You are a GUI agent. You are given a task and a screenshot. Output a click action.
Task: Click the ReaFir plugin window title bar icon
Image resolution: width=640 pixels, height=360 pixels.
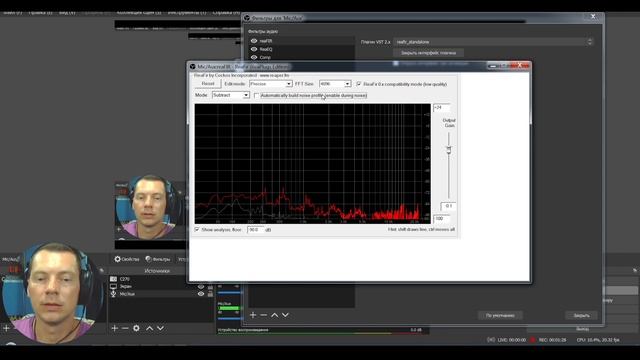tap(192, 67)
